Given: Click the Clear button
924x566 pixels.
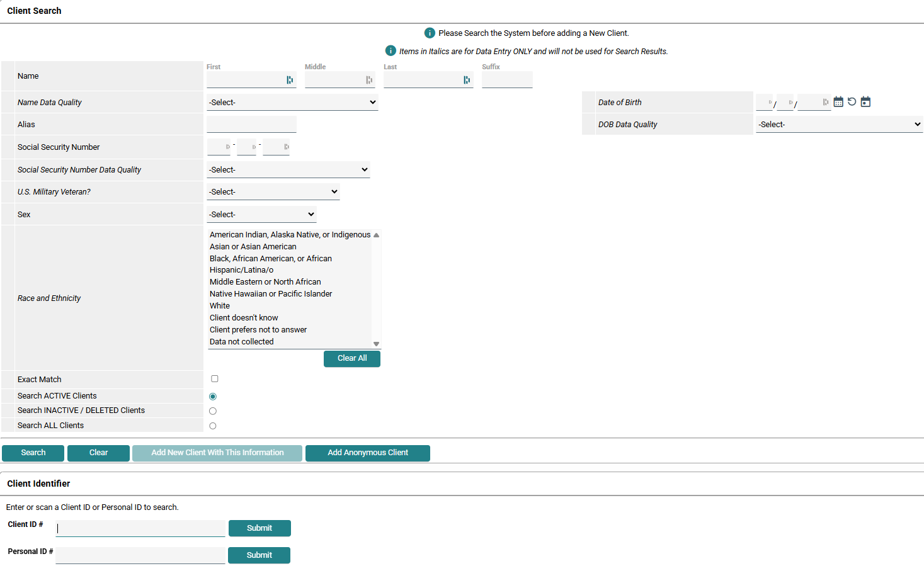Looking at the screenshot, I should click(x=98, y=453).
